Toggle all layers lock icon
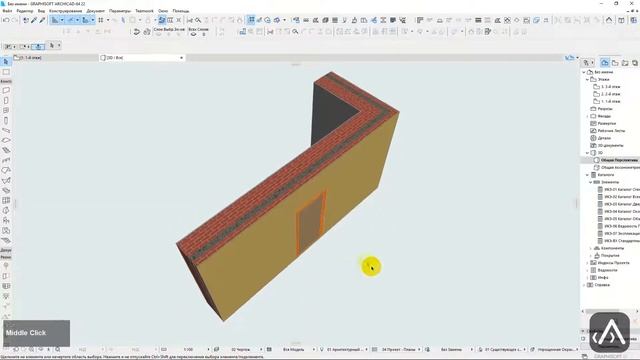Viewport: 640px width, 360px height. click(x=204, y=34)
